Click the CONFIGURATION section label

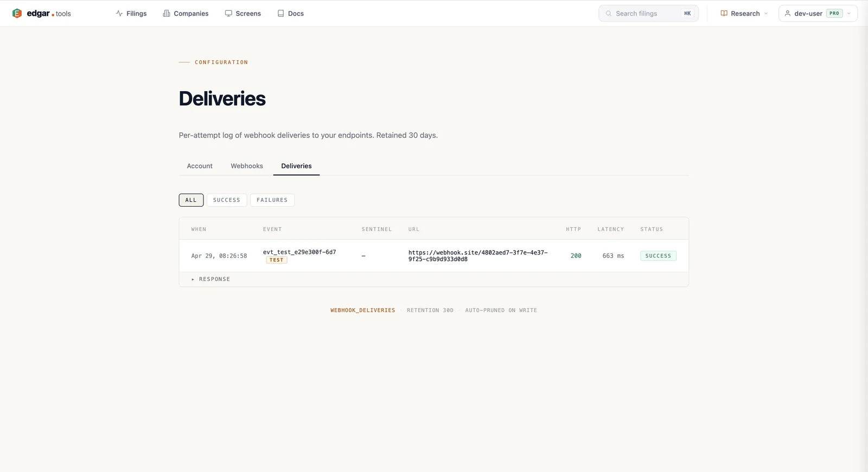[x=221, y=62]
